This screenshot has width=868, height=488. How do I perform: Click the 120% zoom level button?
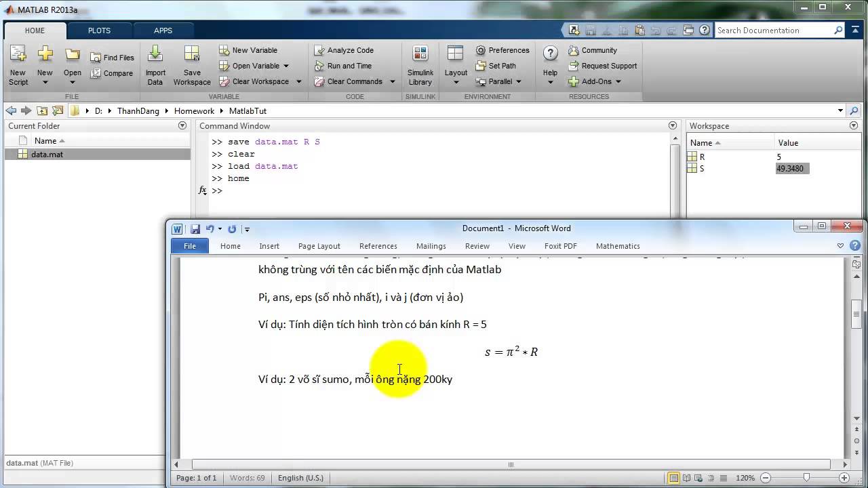pos(745,478)
